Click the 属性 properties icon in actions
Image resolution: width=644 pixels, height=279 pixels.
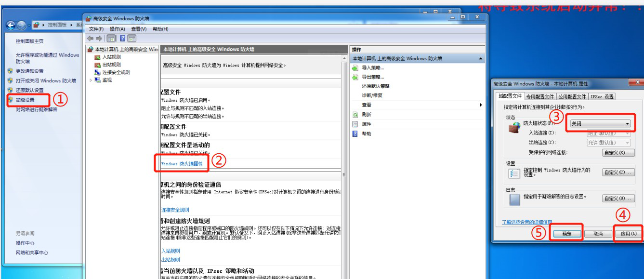[x=355, y=124]
